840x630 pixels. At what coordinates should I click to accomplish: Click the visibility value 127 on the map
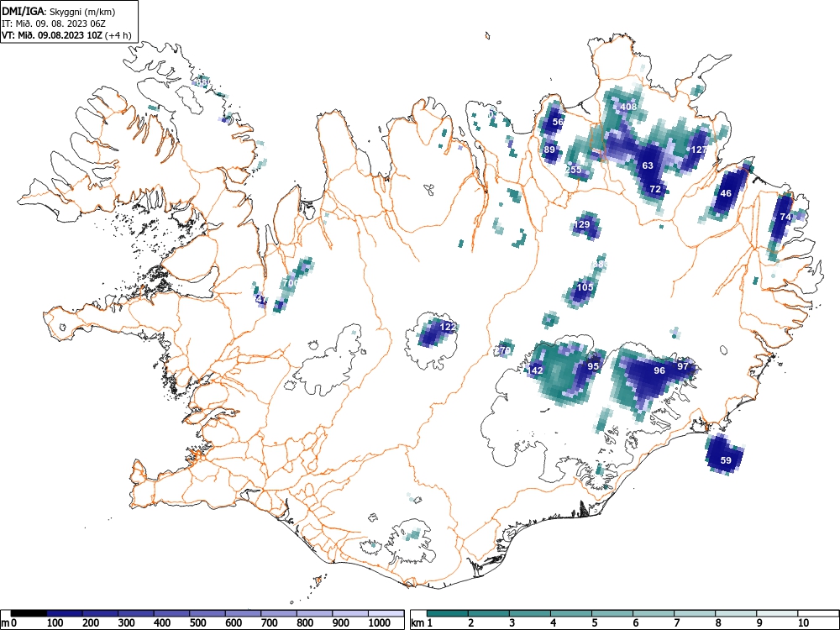[x=699, y=150]
